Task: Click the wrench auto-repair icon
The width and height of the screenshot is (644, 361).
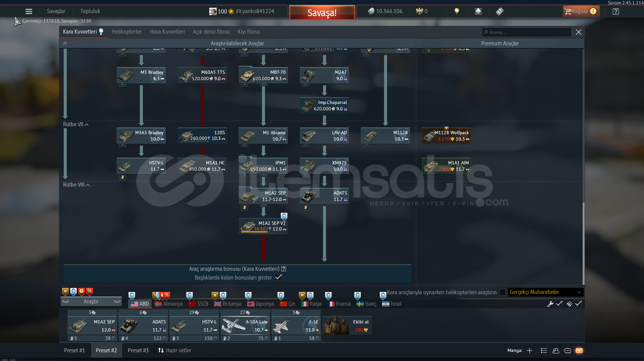Action: pos(550,304)
